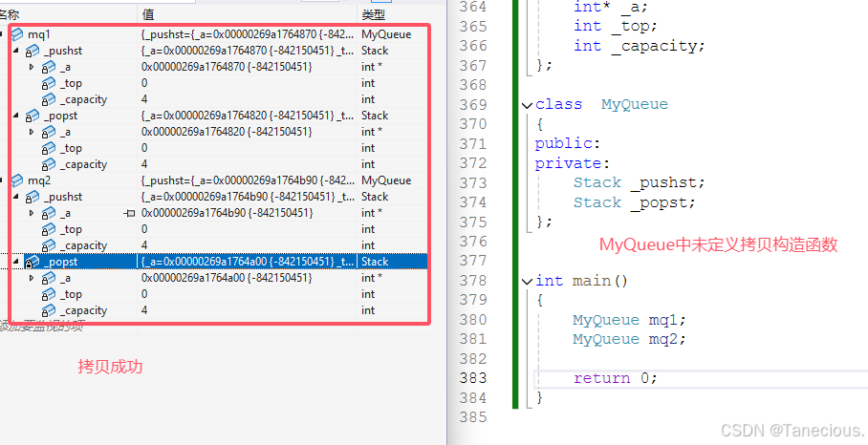Click the icon of _pushst under mq2
Image resolution: width=868 pixels, height=445 pixels.
tap(33, 197)
